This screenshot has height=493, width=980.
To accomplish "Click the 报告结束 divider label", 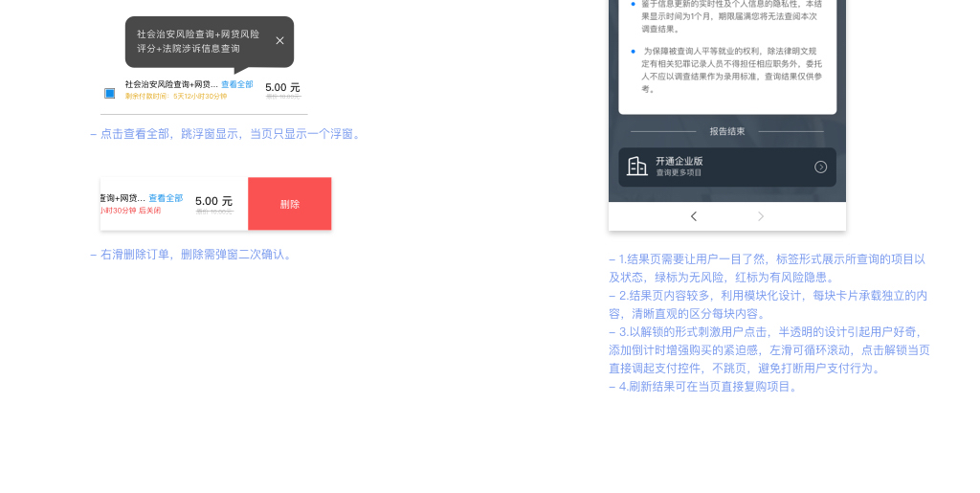I will coord(726,131).
